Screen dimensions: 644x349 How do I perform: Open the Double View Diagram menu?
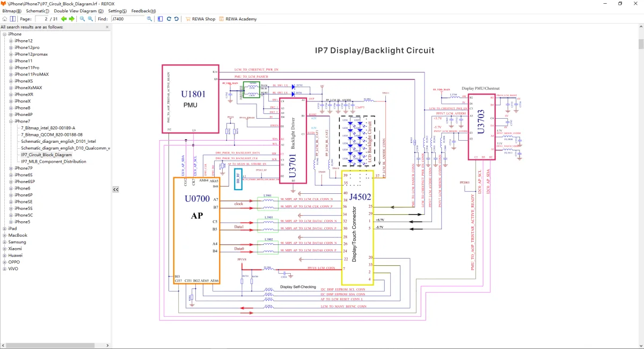coord(79,11)
